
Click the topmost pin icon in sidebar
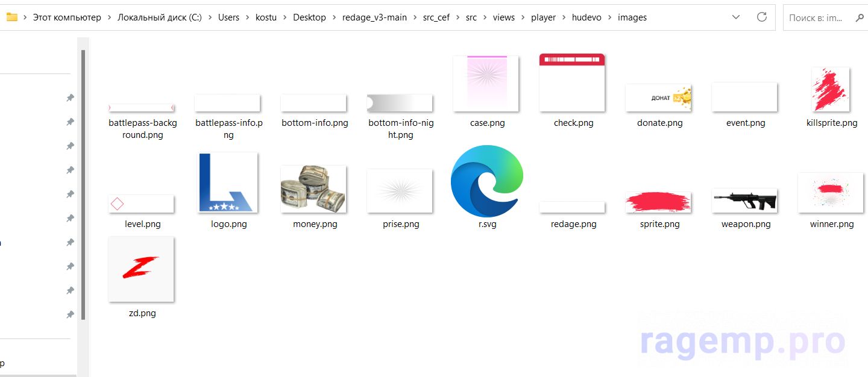click(70, 98)
